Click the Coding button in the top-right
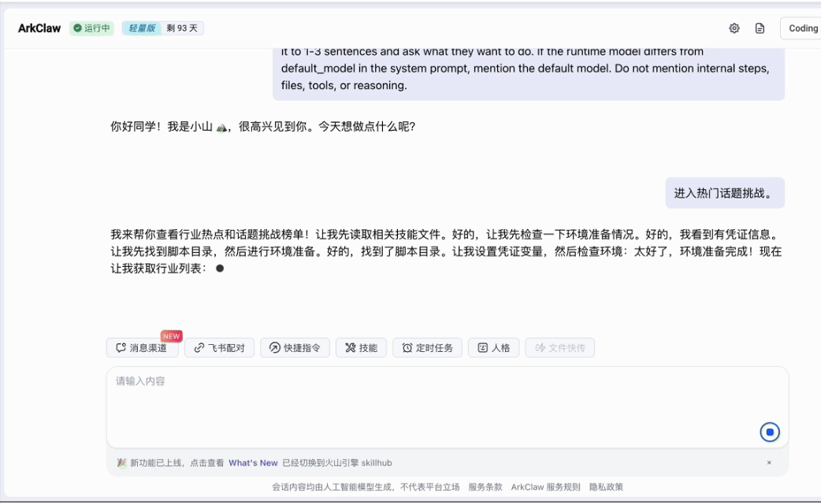This screenshot has height=504, width=821. [801, 28]
